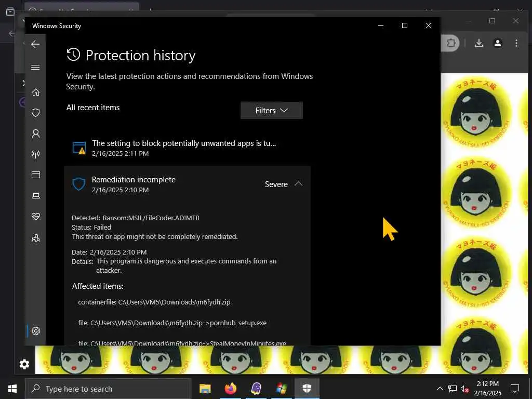
Task: Click the tab overview icon at top left
Action: [10, 11]
